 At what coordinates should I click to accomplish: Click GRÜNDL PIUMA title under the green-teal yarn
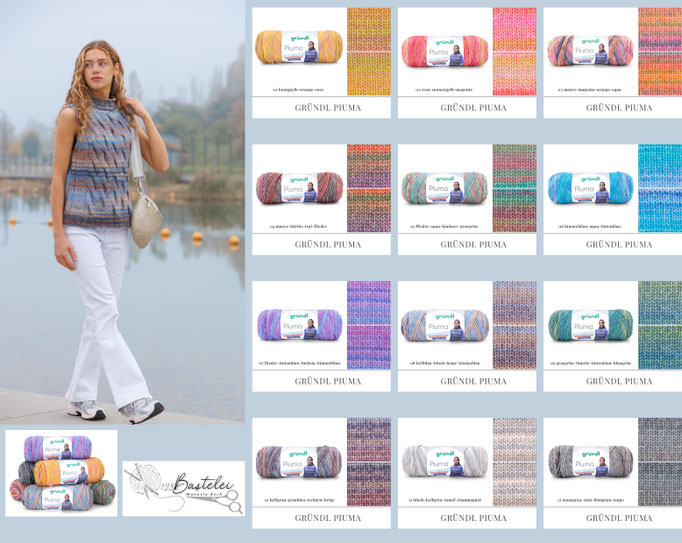(619, 382)
